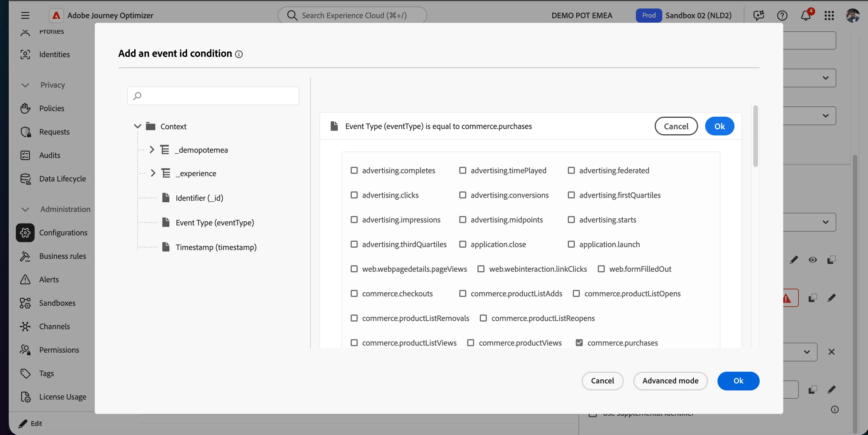Screen dimensions: 868x435
Task: Click the Identities sidebar icon
Action: point(25,54)
